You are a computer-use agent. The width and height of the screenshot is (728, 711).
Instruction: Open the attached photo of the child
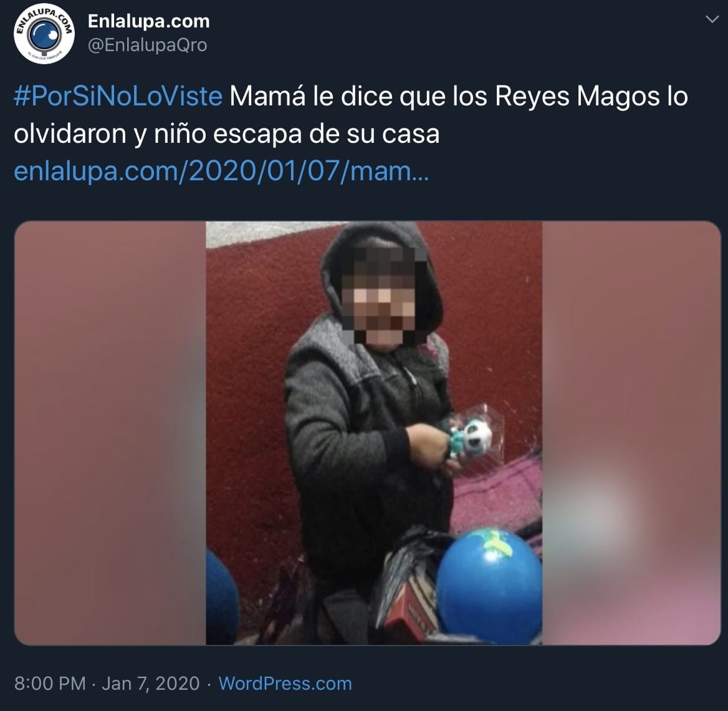367,433
